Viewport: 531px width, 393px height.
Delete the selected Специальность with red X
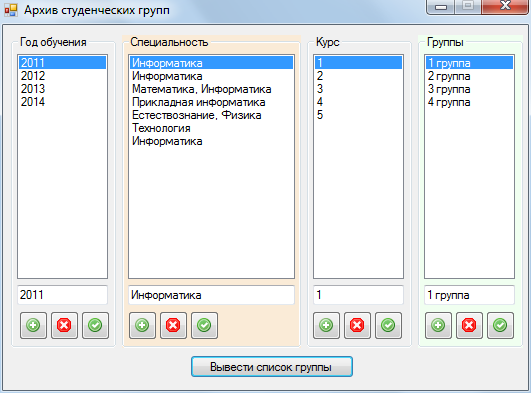(x=173, y=326)
